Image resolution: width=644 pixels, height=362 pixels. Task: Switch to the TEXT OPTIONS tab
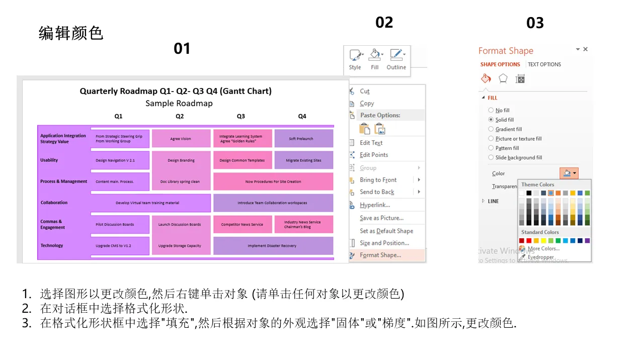pyautogui.click(x=544, y=64)
